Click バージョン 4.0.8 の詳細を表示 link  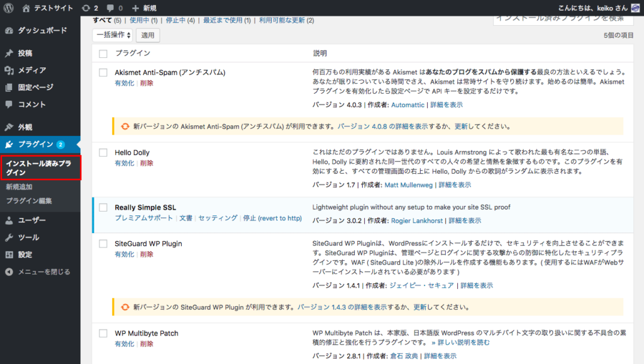tap(383, 127)
